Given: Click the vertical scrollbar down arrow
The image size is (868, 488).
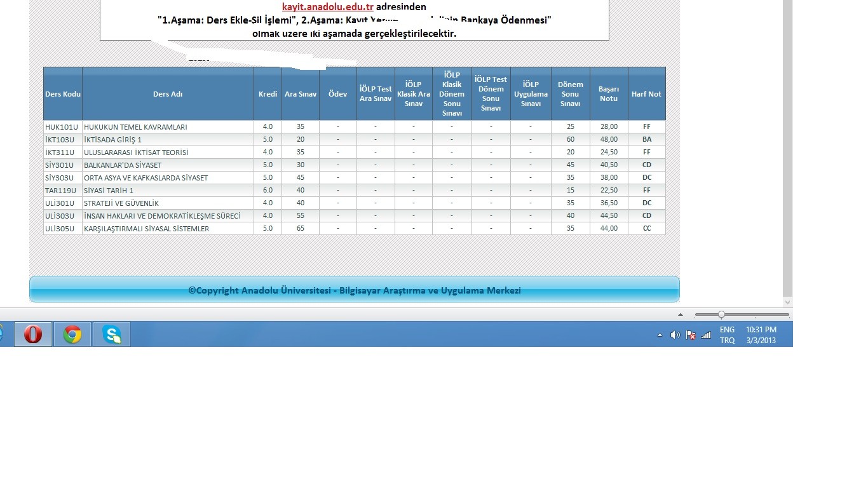Looking at the screenshot, I should click(788, 302).
